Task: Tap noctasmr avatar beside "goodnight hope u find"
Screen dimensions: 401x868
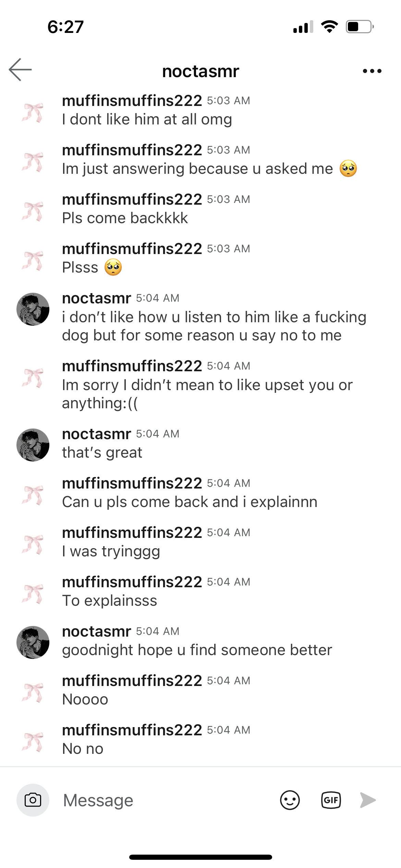Action: click(33, 642)
